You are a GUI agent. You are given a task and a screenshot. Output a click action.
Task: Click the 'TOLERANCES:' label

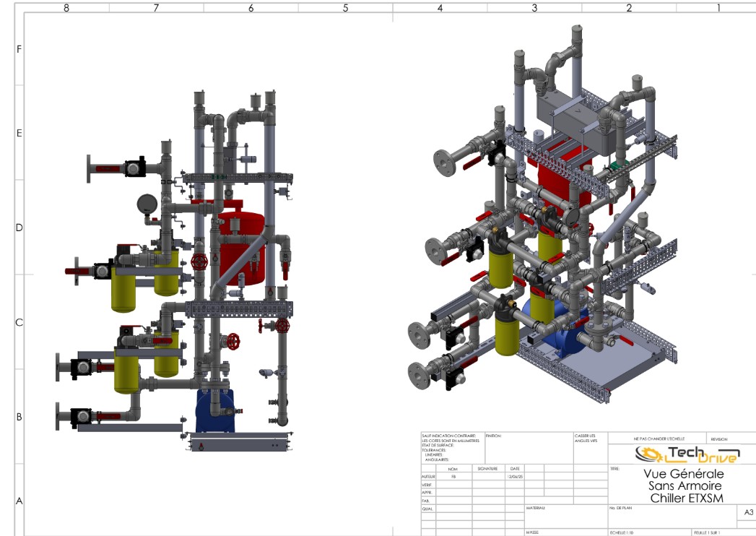(434, 450)
